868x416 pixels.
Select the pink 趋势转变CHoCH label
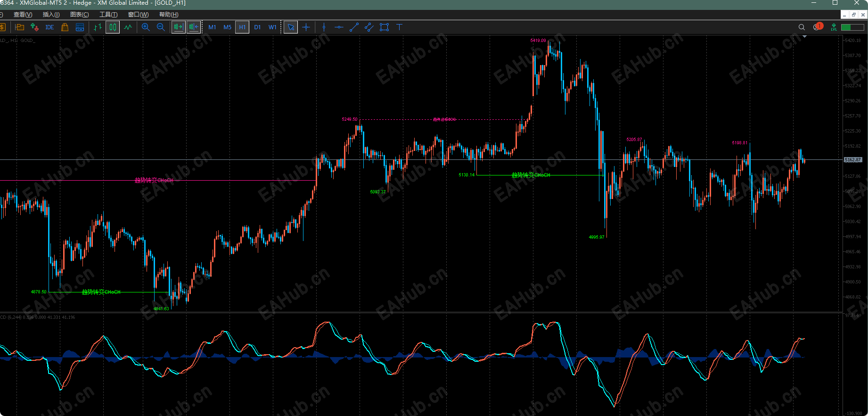(154, 180)
